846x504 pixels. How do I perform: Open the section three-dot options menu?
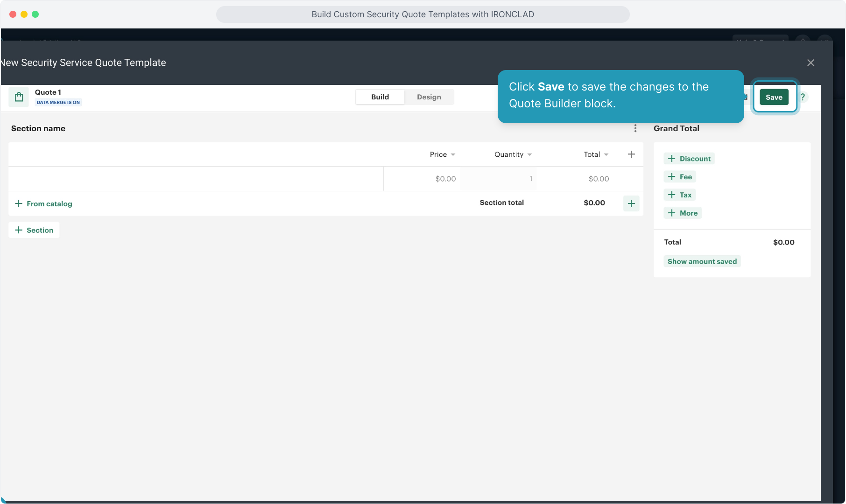pyautogui.click(x=635, y=128)
